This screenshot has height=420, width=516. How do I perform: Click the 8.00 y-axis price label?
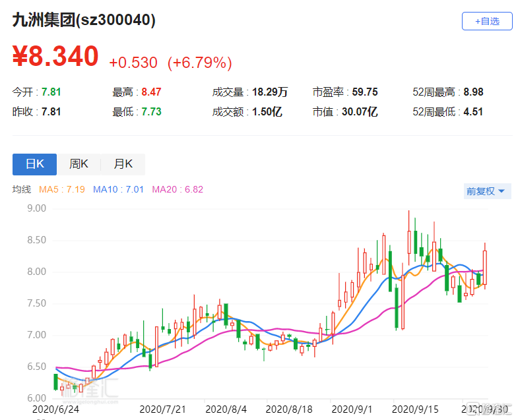coord(36,272)
